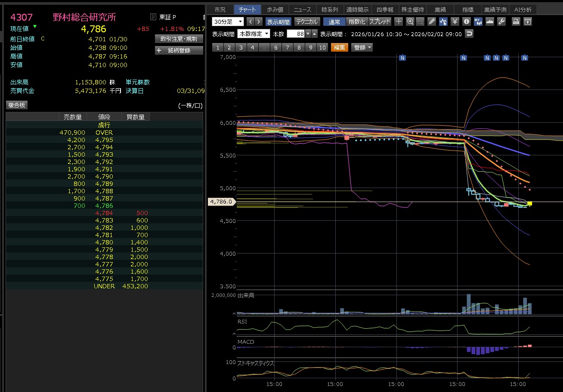Print the chart using printer icon

click(x=516, y=22)
